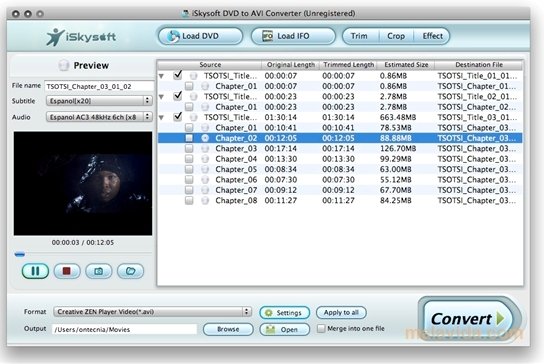
Task: Click the Preview header icon
Action: point(63,65)
